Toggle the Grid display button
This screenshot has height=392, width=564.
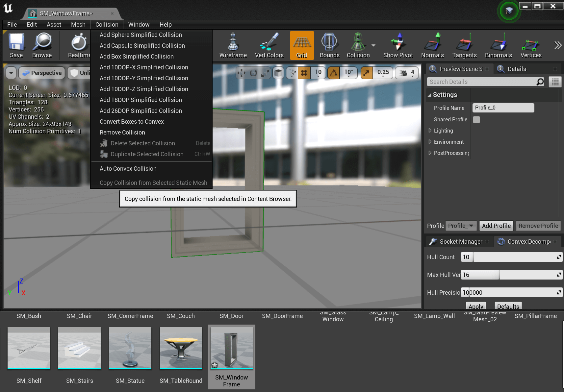302,45
